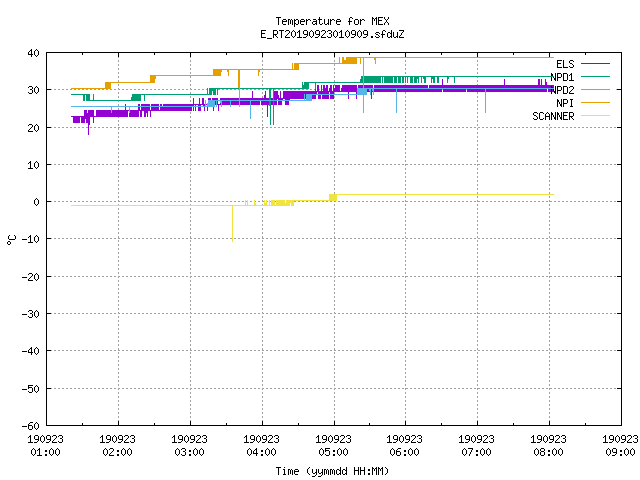Click the orange NPI legend line sample
Image resolution: width=640 pixels, height=480 pixels.
(x=595, y=102)
